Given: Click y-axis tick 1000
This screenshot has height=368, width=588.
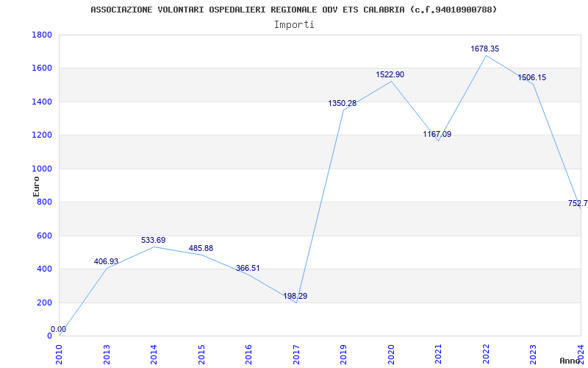Looking at the screenshot, I should pos(42,169).
